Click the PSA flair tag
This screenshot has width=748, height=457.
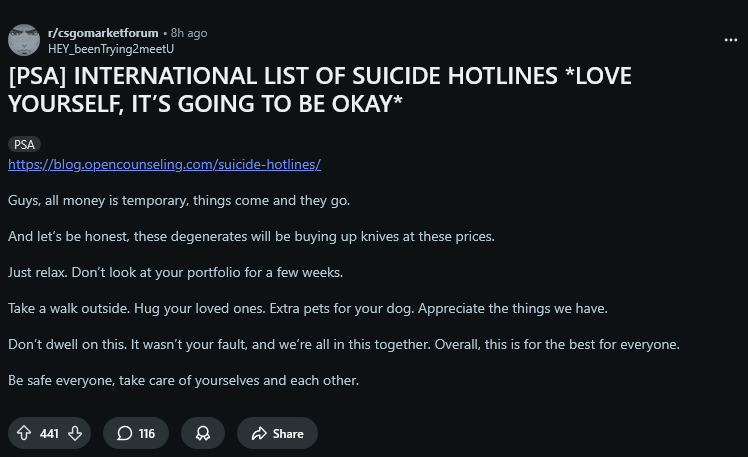[24, 144]
